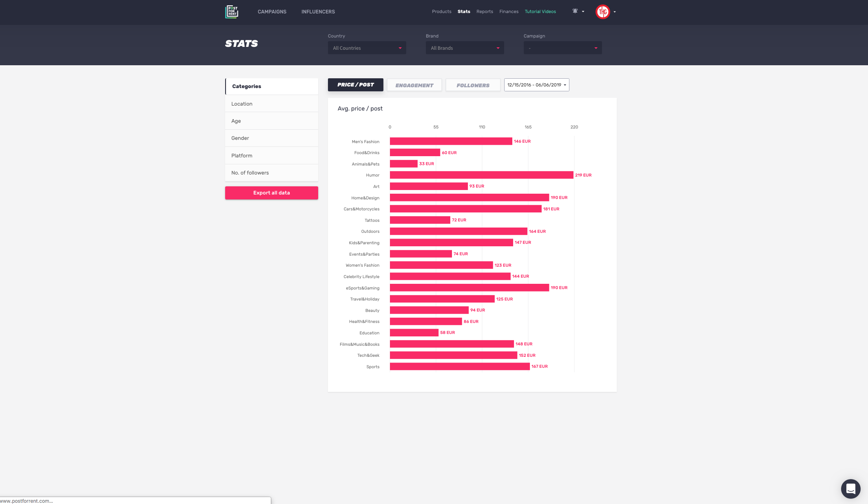Switch to the Price / Post tab
868x504 pixels.
(x=356, y=85)
